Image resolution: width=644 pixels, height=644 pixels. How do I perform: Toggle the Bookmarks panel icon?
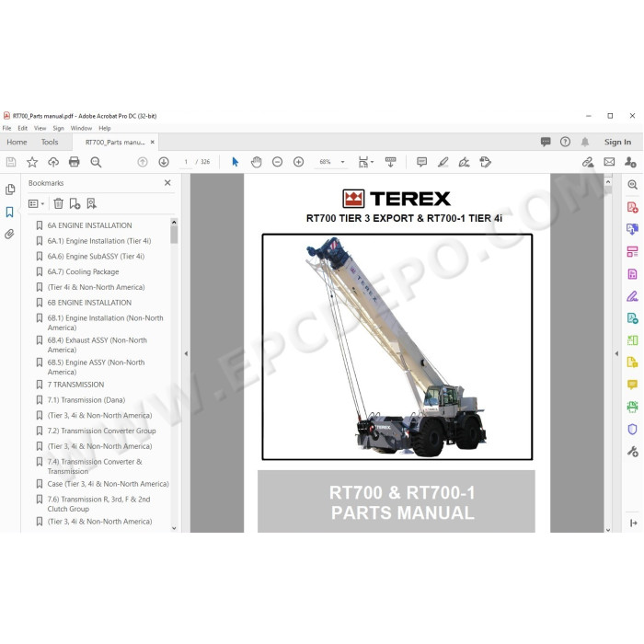pos(10,213)
